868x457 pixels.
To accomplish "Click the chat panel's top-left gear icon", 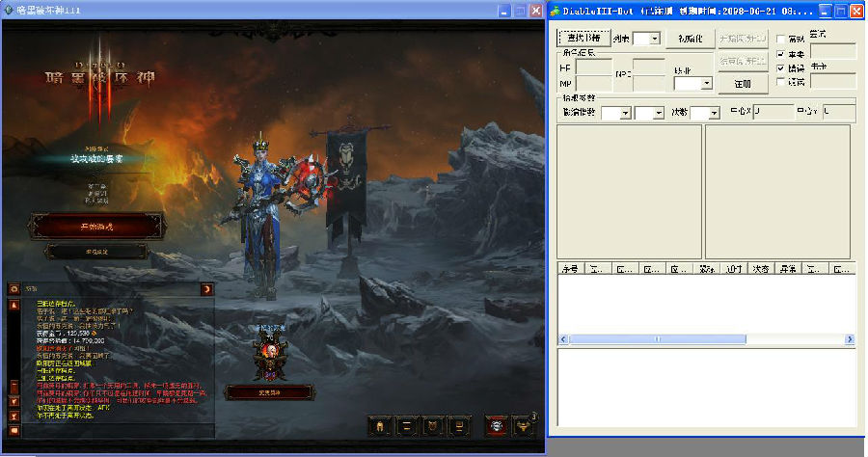I will (14, 288).
